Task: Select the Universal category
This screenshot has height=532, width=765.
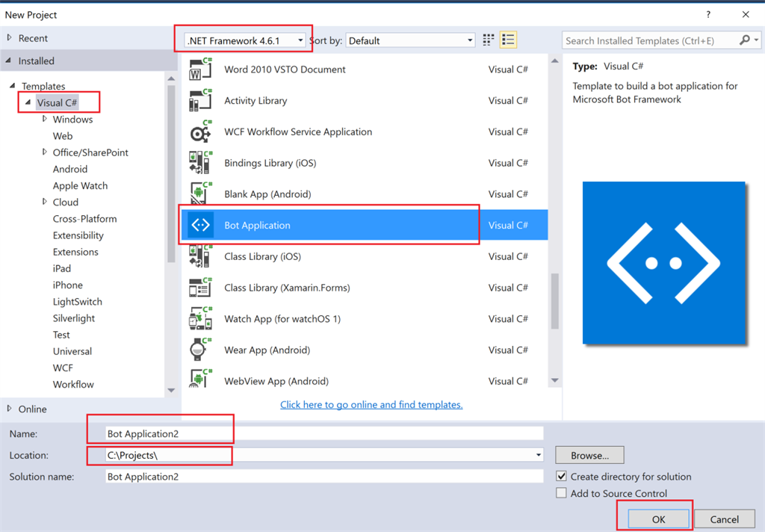Action: point(72,351)
